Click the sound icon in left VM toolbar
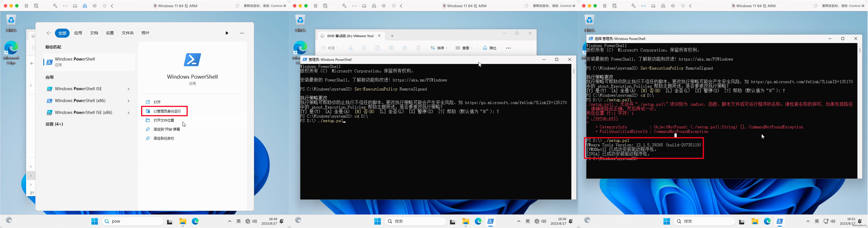Viewport: 868px width, 228px height. (x=95, y=6)
